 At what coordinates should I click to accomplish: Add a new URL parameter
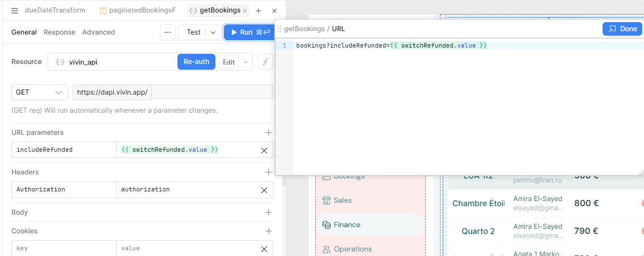(269, 133)
